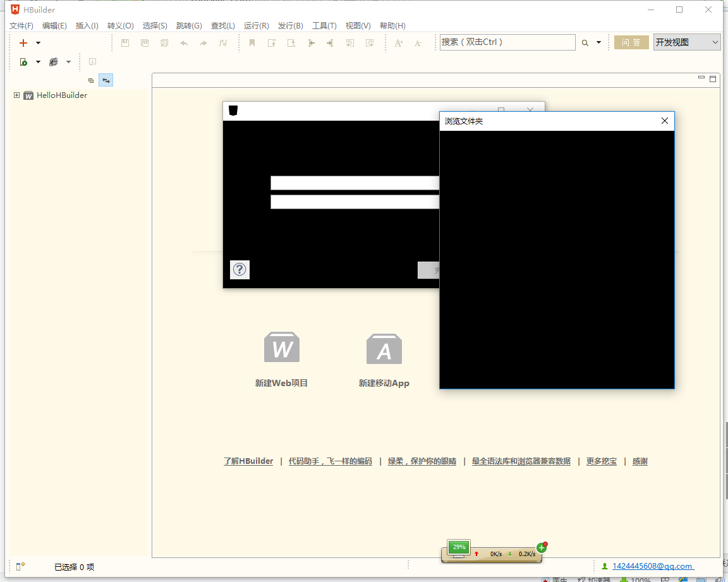This screenshot has height=582, width=728.
Task: Click the 新建移动App A icon
Action: (384, 349)
